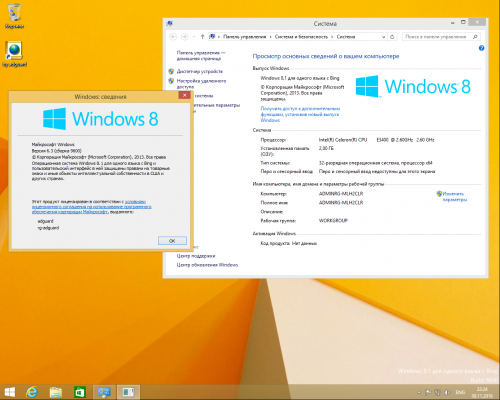The height and width of the screenshot is (400, 500).
Task: Go forward in System window navigation
Action: (184, 37)
